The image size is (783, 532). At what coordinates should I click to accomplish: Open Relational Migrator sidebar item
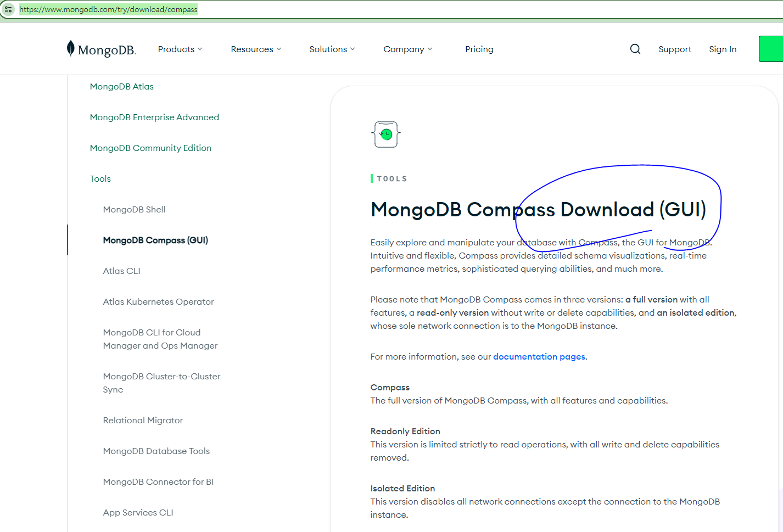pyautogui.click(x=143, y=420)
